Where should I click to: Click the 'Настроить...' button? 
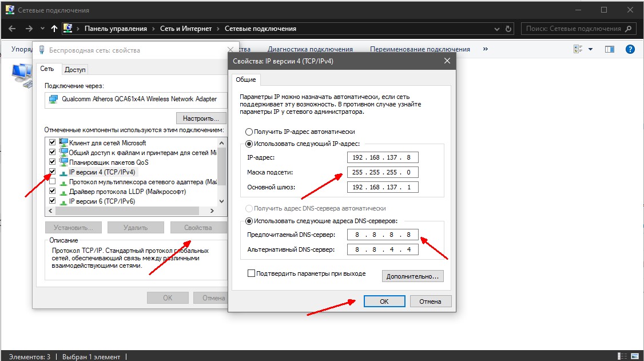coord(201,118)
